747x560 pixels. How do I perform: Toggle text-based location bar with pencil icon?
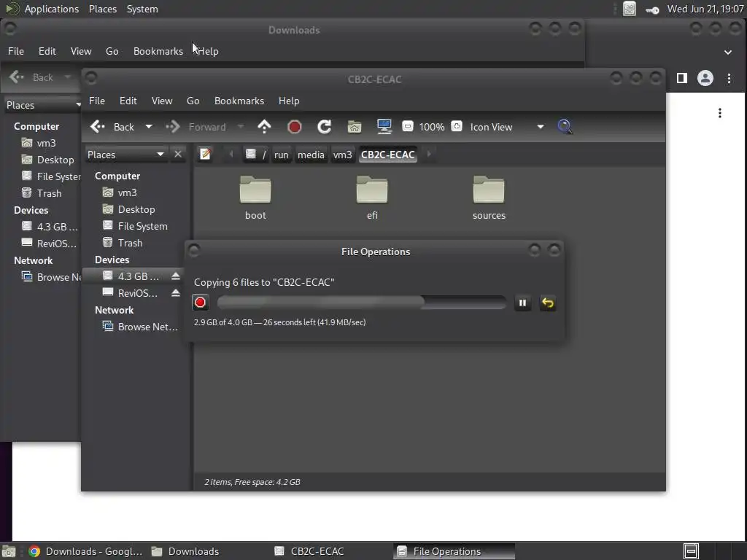coord(205,154)
